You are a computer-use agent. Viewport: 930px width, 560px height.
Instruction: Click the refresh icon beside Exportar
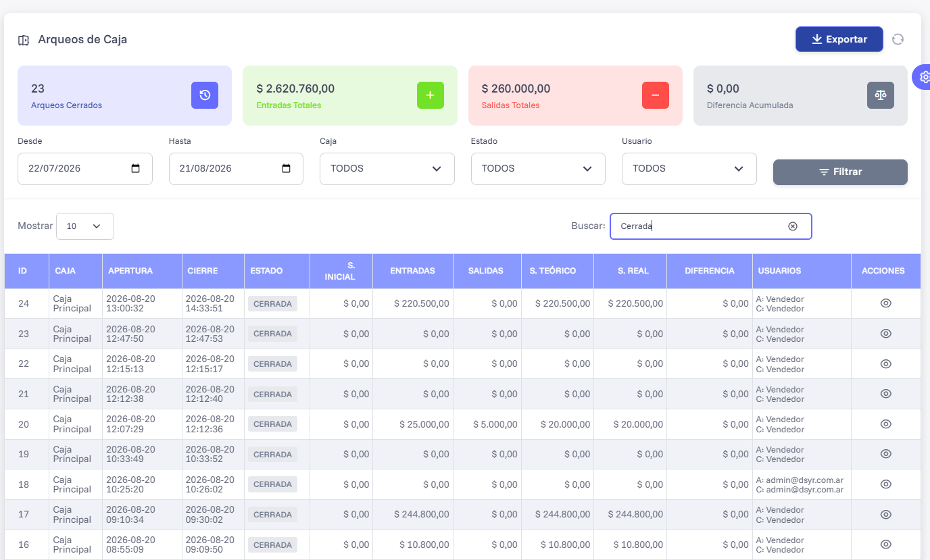pyautogui.click(x=898, y=39)
